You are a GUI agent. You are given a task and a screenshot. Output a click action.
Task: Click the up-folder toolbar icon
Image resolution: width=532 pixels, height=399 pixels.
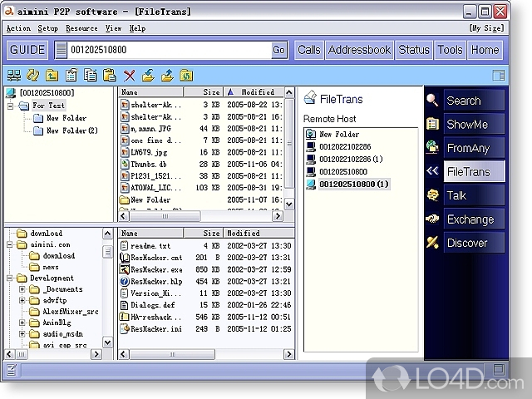(x=52, y=76)
